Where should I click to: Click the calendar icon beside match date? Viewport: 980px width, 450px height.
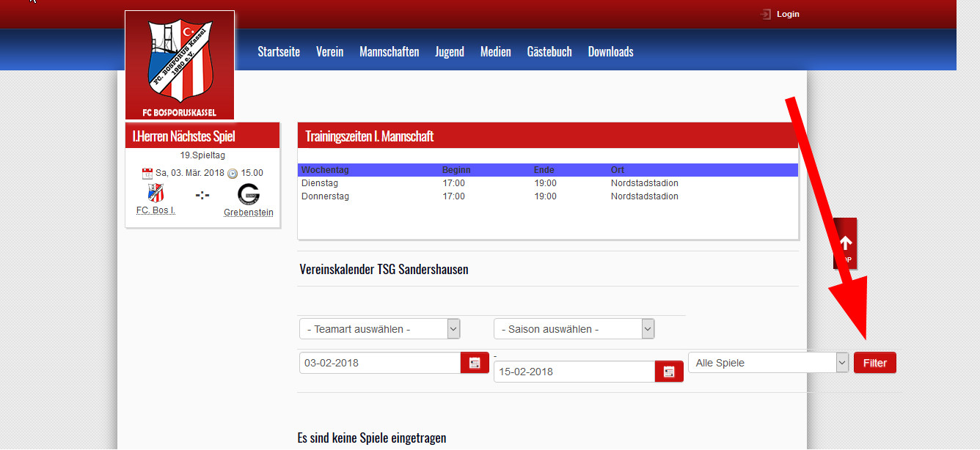pos(147,174)
